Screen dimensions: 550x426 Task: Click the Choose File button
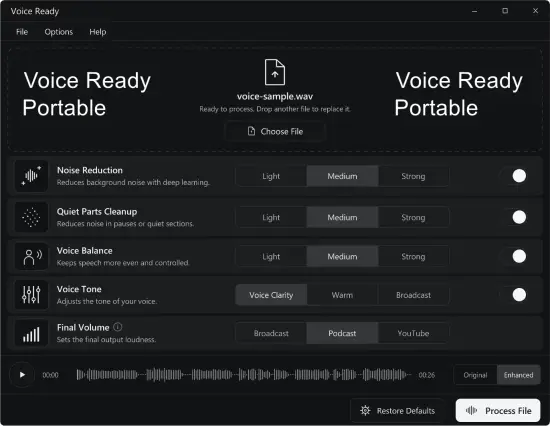point(275,132)
